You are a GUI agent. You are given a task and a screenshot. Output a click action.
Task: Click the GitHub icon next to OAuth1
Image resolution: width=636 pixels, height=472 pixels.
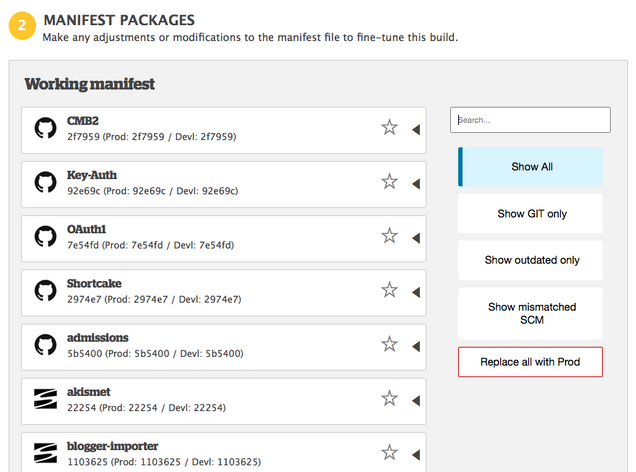pos(45,236)
